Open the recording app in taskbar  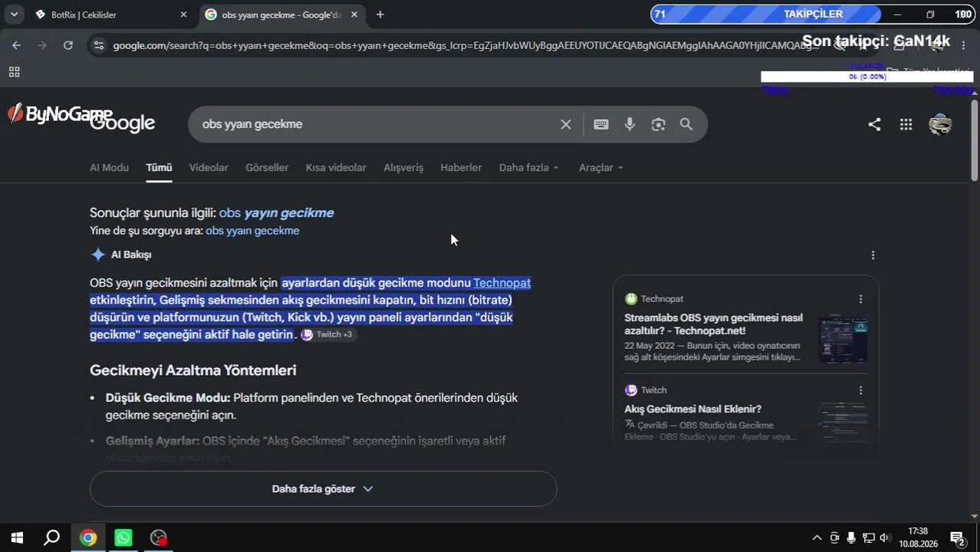159,537
